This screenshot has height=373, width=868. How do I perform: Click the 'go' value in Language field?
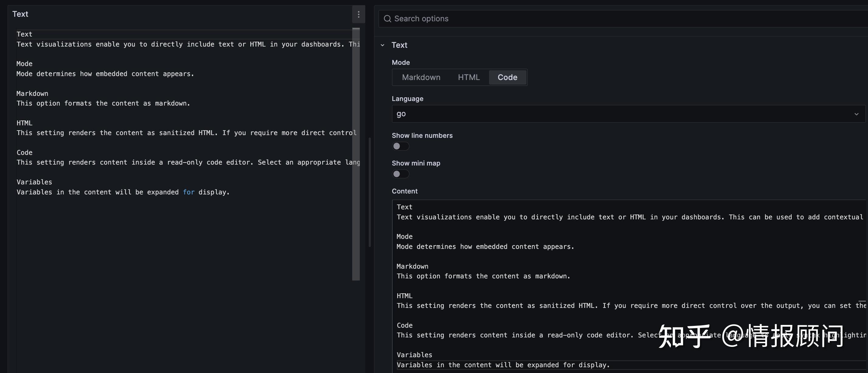[400, 114]
